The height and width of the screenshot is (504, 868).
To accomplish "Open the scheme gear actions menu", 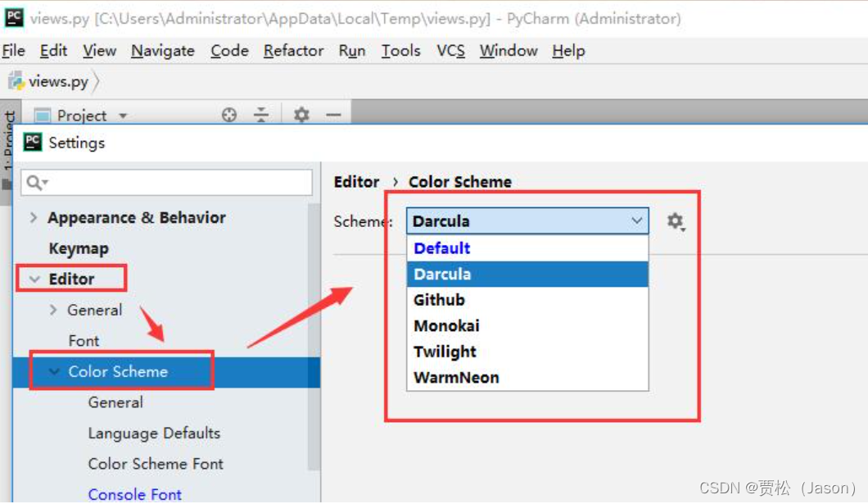I will (x=676, y=221).
